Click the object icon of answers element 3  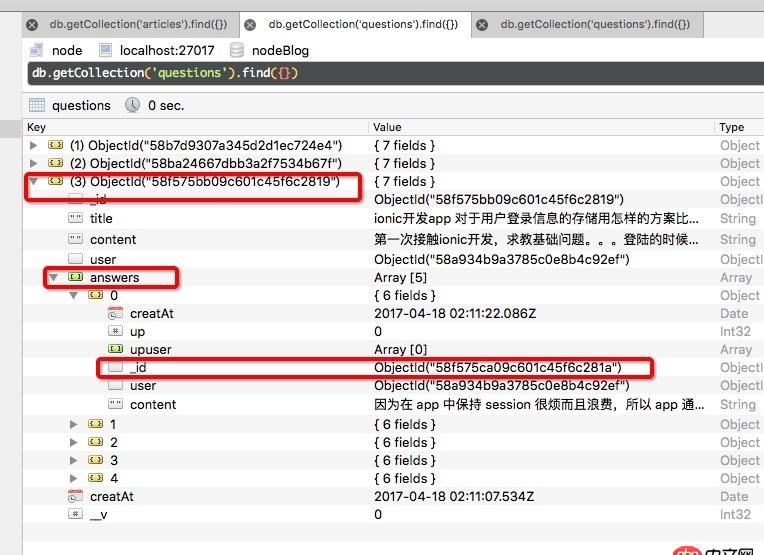pyautogui.click(x=96, y=460)
